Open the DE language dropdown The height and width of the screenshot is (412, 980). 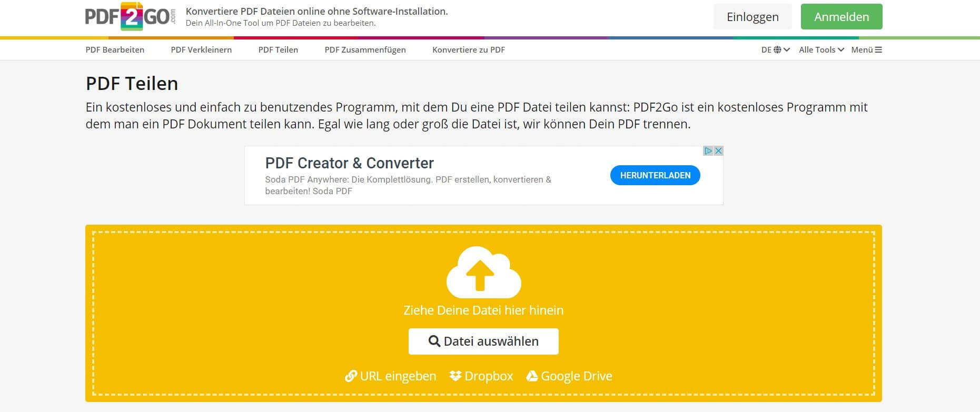click(x=775, y=50)
